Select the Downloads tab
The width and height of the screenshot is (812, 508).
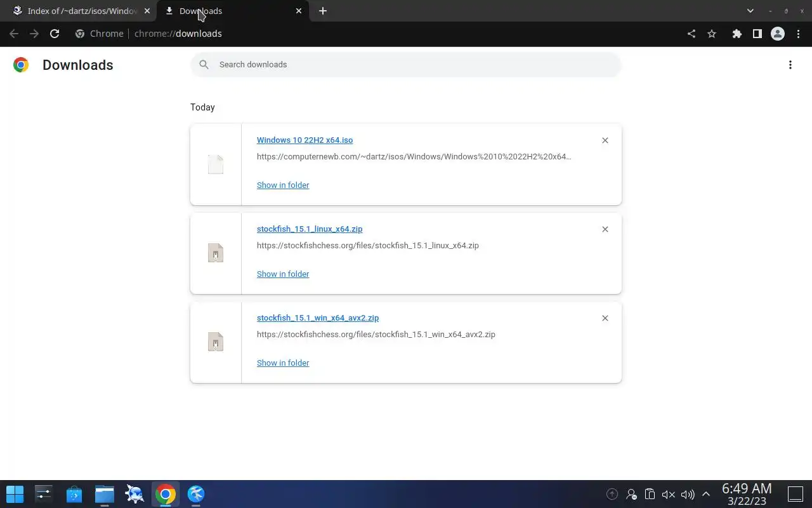[232, 11]
